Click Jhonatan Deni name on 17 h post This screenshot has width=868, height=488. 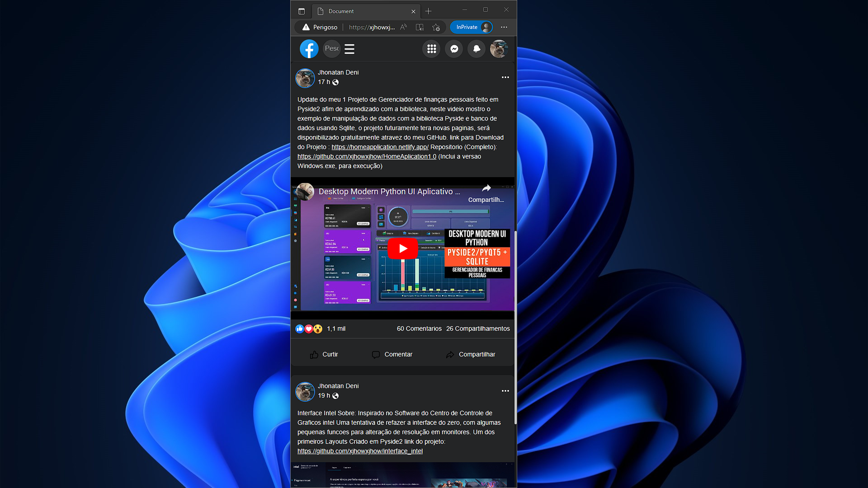[x=338, y=72]
